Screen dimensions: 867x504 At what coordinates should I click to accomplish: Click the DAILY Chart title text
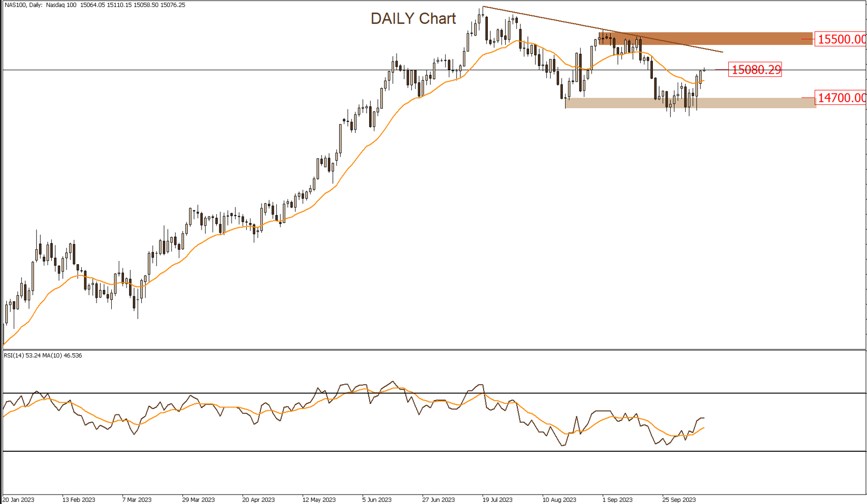point(413,18)
